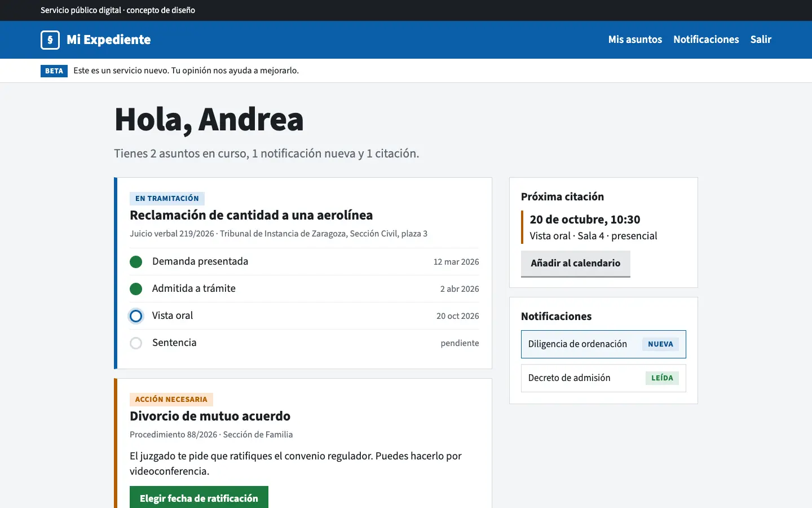Click the Servicio público digital top bar text
The width and height of the screenshot is (812, 508).
click(118, 10)
